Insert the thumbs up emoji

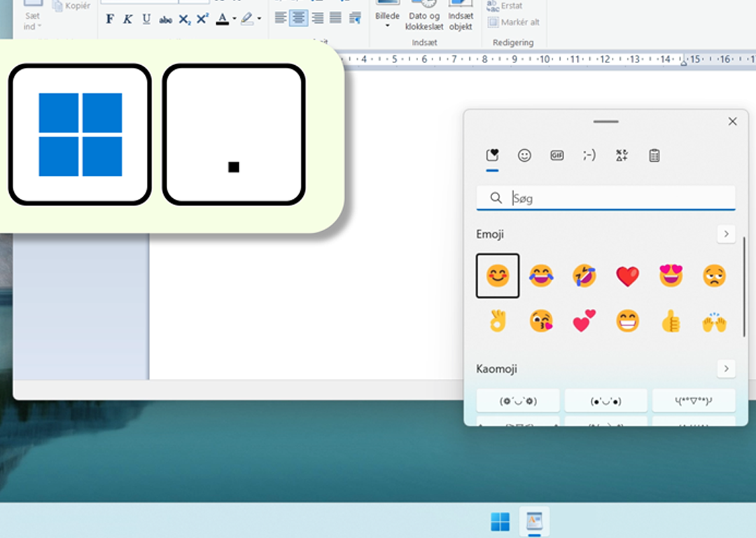pos(671,321)
